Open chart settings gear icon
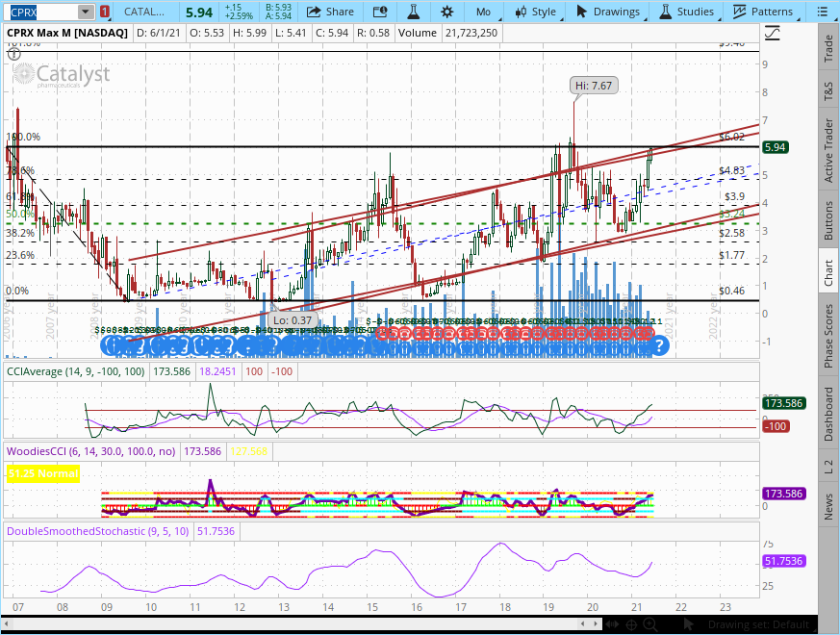840x635 pixels. (x=446, y=12)
